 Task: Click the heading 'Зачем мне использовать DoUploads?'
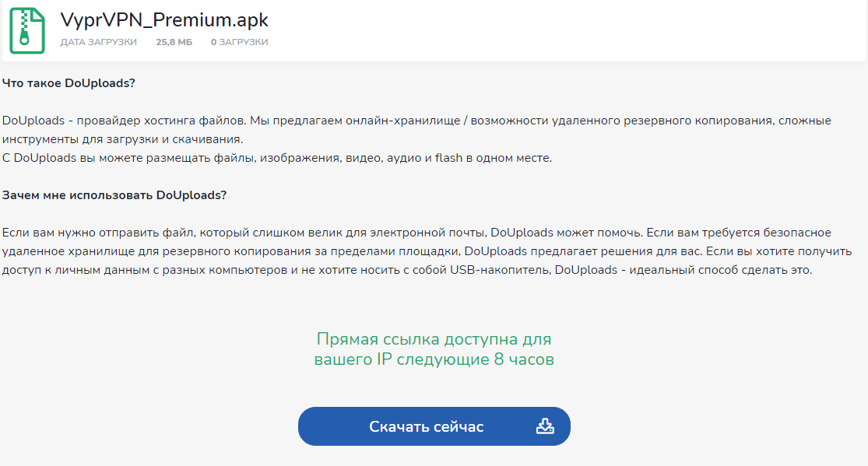tap(114, 195)
